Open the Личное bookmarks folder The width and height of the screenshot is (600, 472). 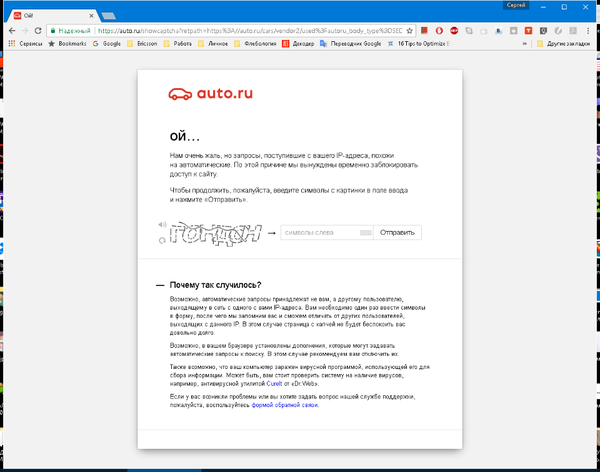(x=213, y=44)
